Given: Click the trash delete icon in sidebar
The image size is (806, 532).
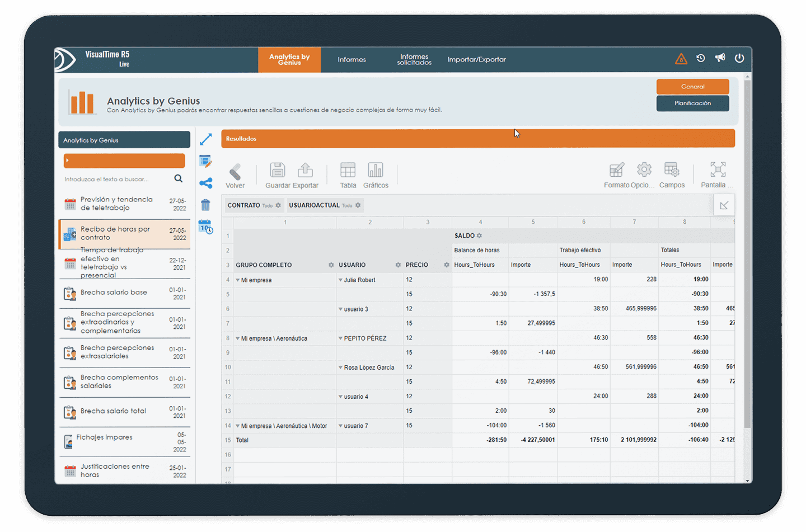Looking at the screenshot, I should (205, 205).
